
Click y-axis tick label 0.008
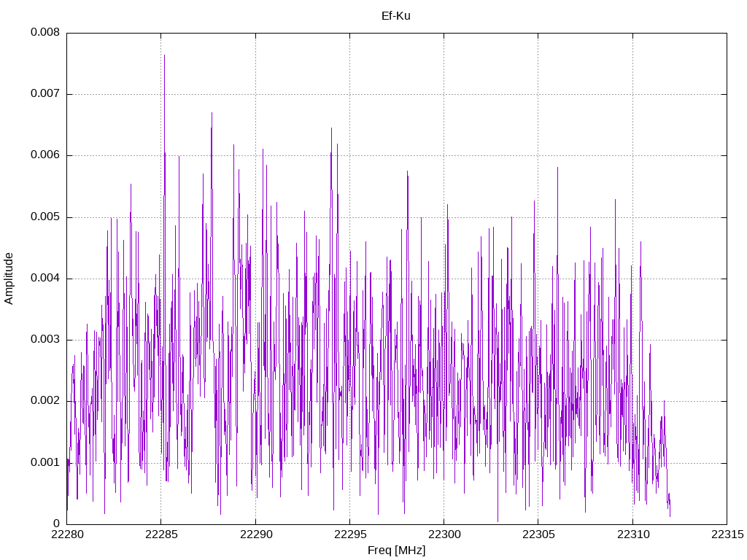pyautogui.click(x=45, y=32)
